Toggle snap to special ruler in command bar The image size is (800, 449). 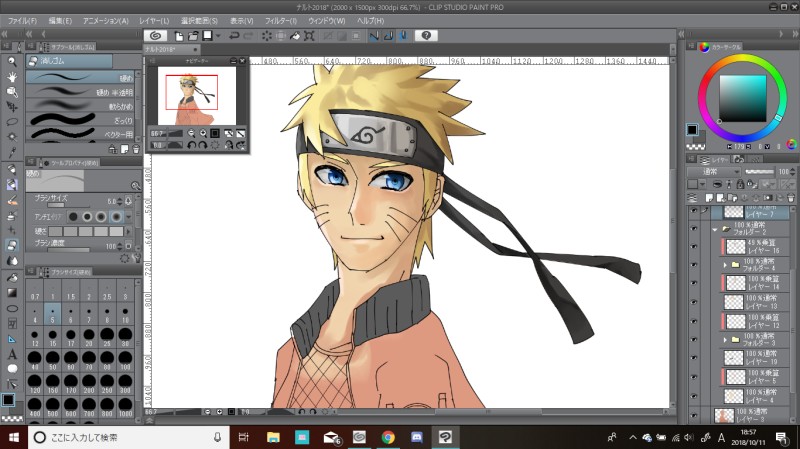[388, 36]
